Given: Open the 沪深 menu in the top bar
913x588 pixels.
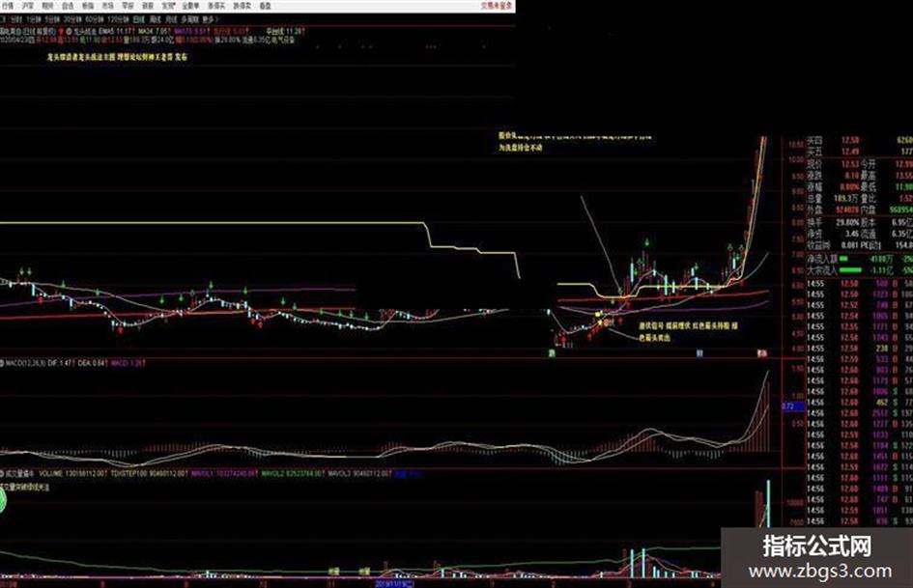Looking at the screenshot, I should [x=28, y=6].
